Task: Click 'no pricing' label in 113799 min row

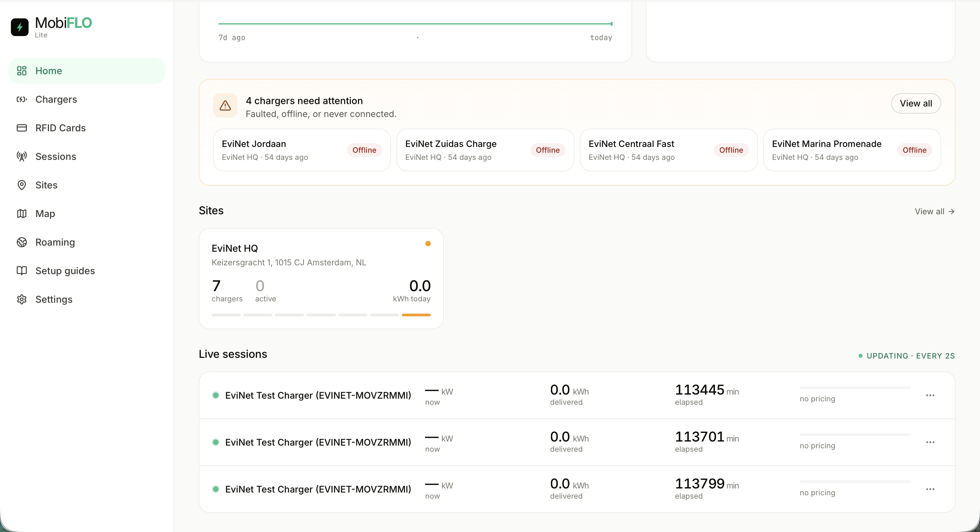Action: click(x=817, y=493)
